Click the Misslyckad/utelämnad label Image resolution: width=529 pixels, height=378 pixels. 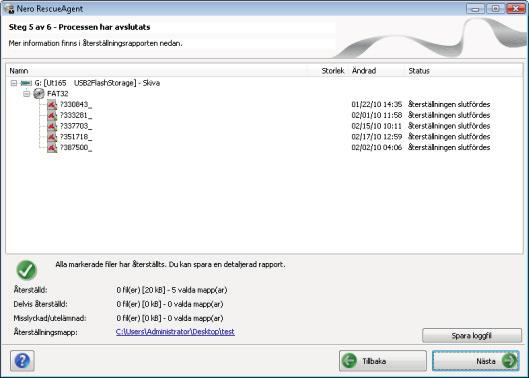pyautogui.click(x=50, y=319)
